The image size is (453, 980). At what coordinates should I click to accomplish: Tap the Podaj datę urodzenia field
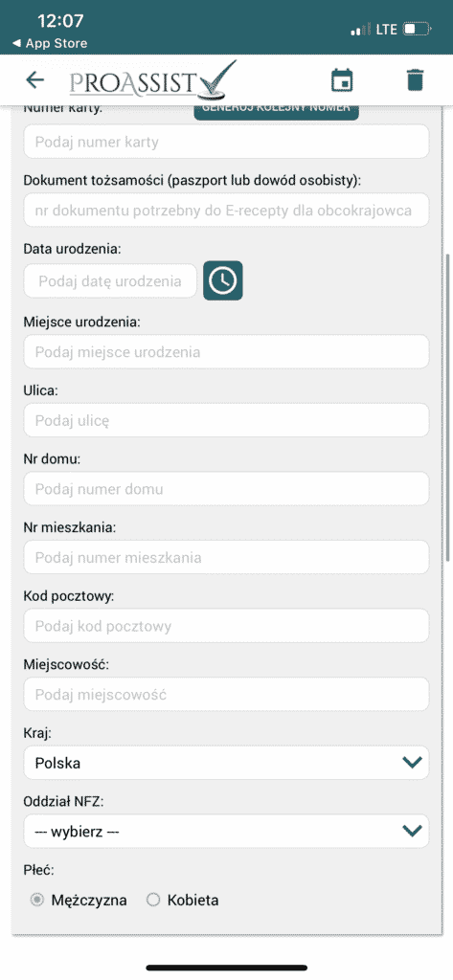pos(110,281)
